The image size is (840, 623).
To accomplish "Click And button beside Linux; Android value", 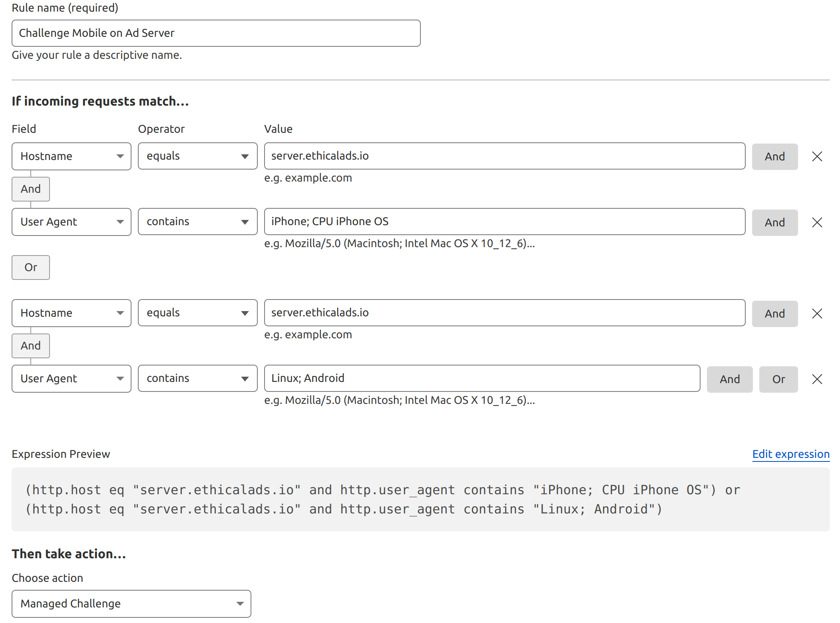I will click(x=730, y=379).
